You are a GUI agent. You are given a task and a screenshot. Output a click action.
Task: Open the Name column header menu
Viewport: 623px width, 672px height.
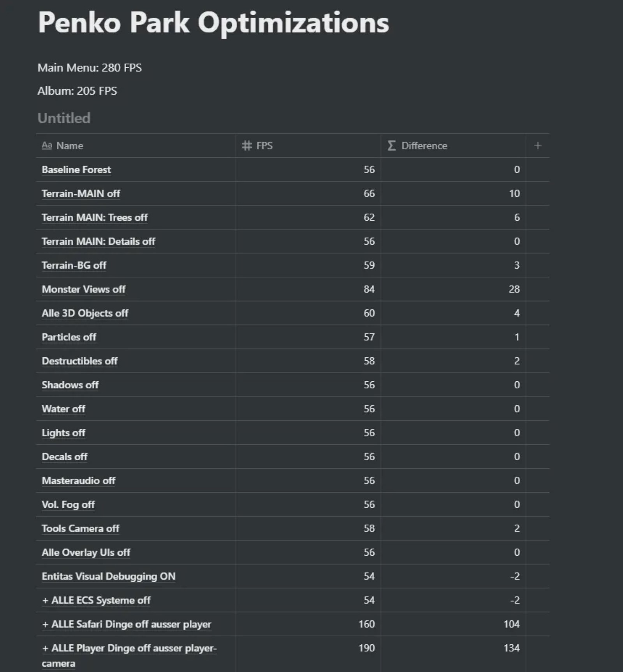click(70, 146)
